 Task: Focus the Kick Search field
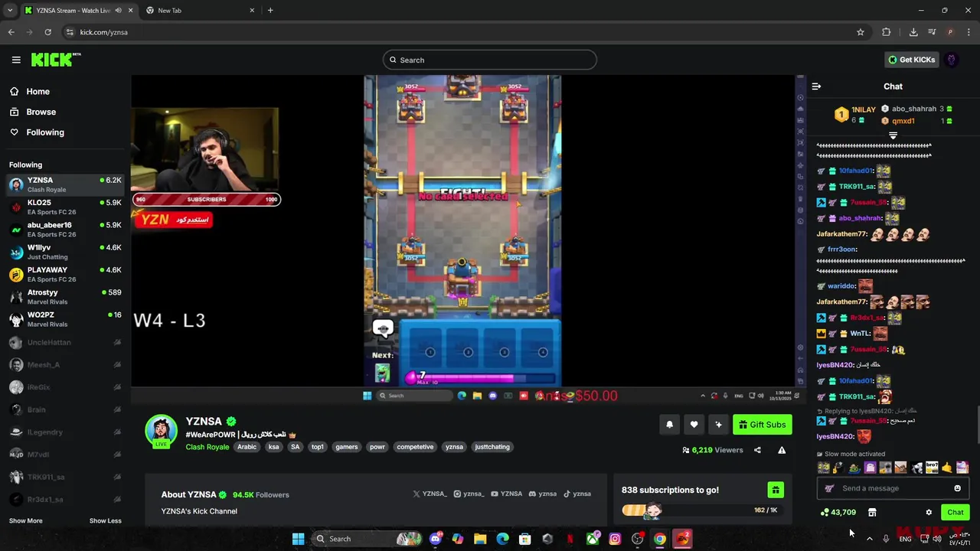click(x=490, y=60)
